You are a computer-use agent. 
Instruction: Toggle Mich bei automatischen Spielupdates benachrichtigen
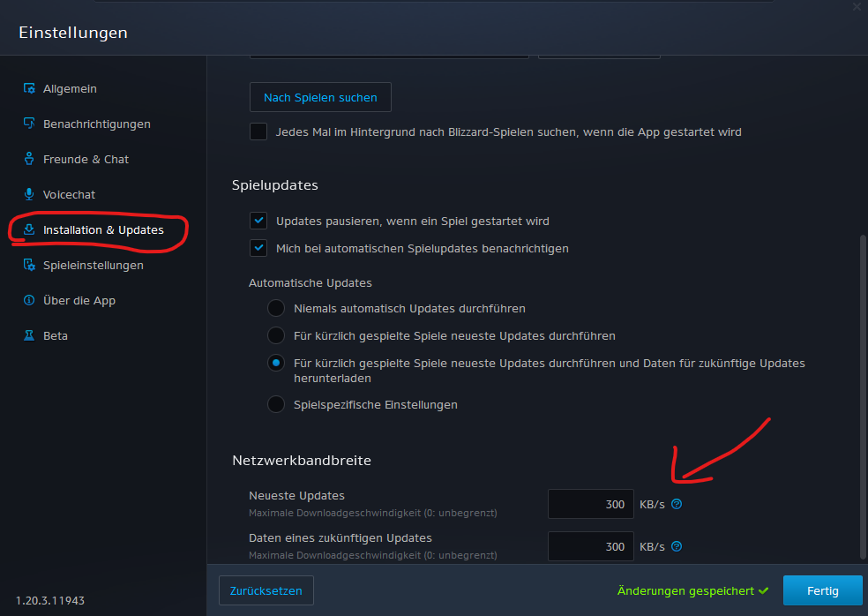258,248
